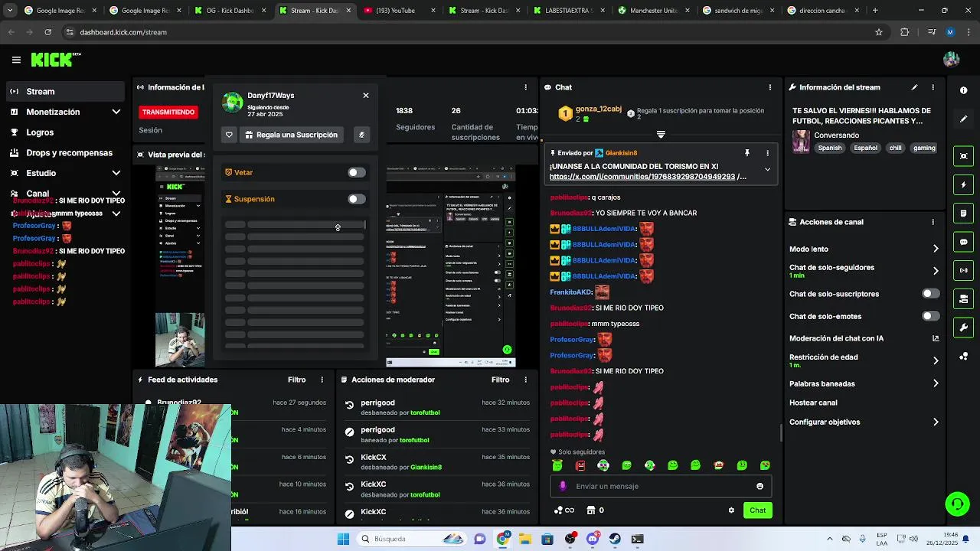This screenshot has height=551, width=980.
Task: Toggle the Suspensión switch
Action: pyautogui.click(x=357, y=199)
